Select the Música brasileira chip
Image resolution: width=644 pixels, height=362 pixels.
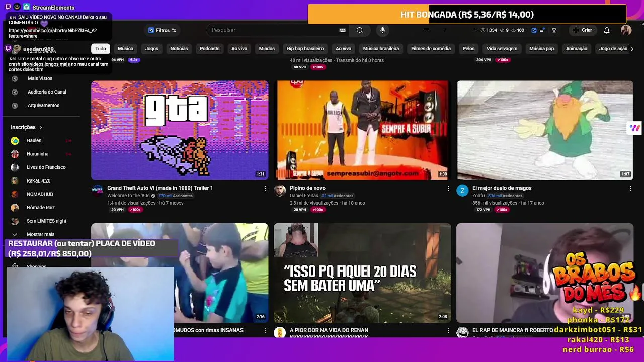coord(381,49)
